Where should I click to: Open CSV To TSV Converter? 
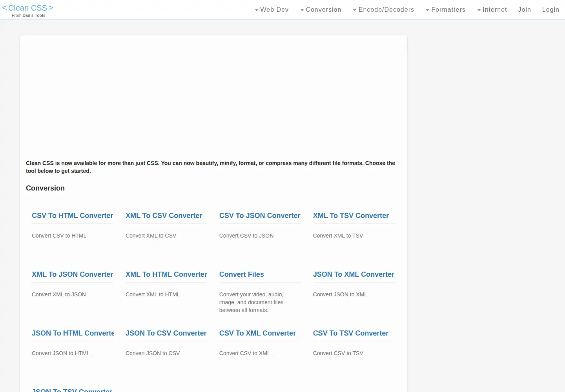click(351, 333)
